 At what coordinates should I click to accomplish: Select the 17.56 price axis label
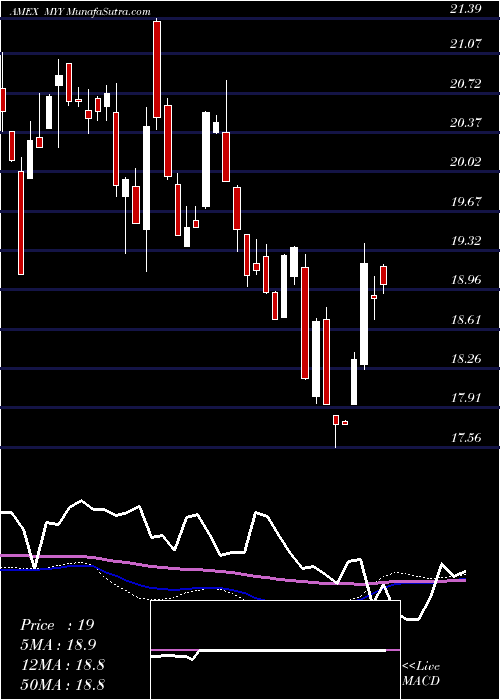click(466, 438)
